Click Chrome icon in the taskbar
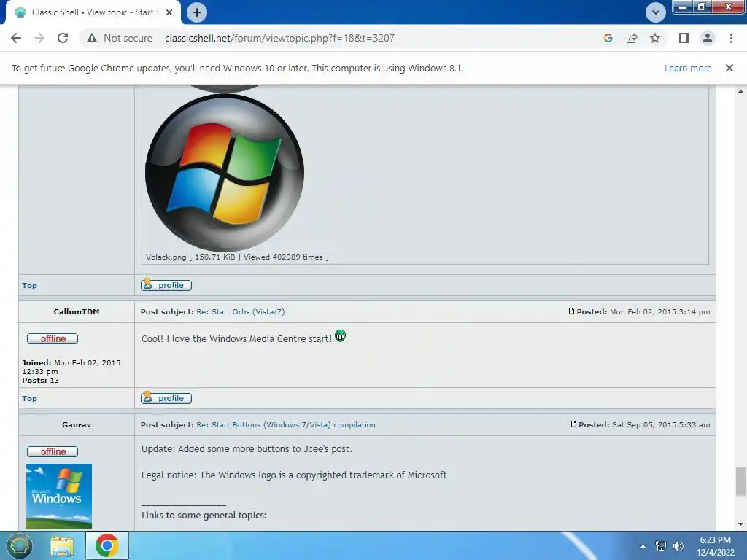 click(107, 545)
